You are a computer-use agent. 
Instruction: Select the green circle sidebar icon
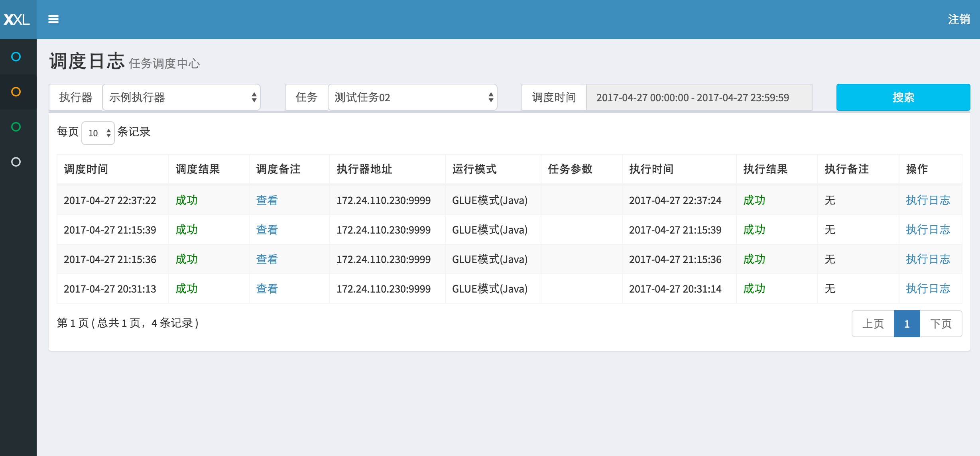[x=16, y=127]
